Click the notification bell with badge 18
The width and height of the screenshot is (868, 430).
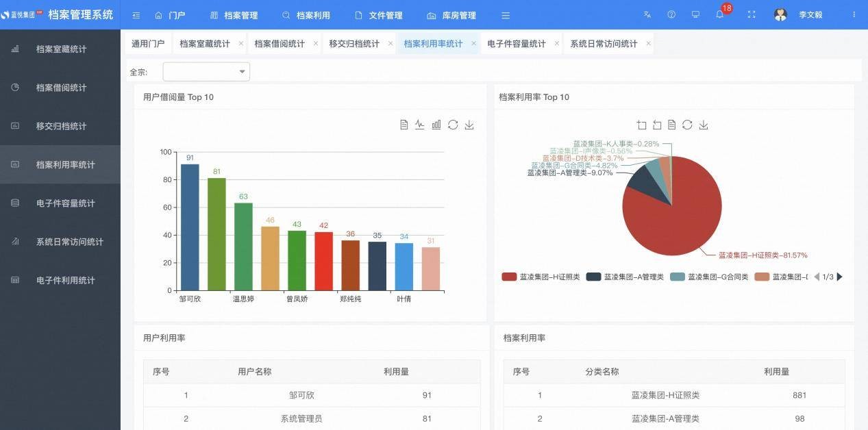[x=720, y=14]
